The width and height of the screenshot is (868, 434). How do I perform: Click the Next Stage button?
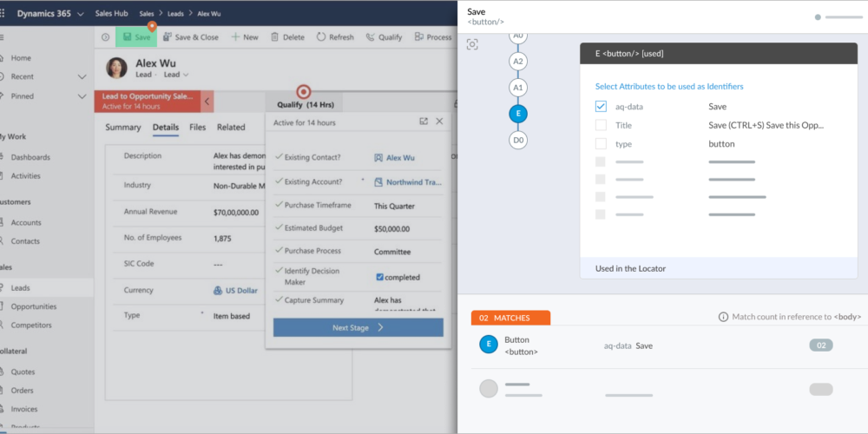[358, 327]
